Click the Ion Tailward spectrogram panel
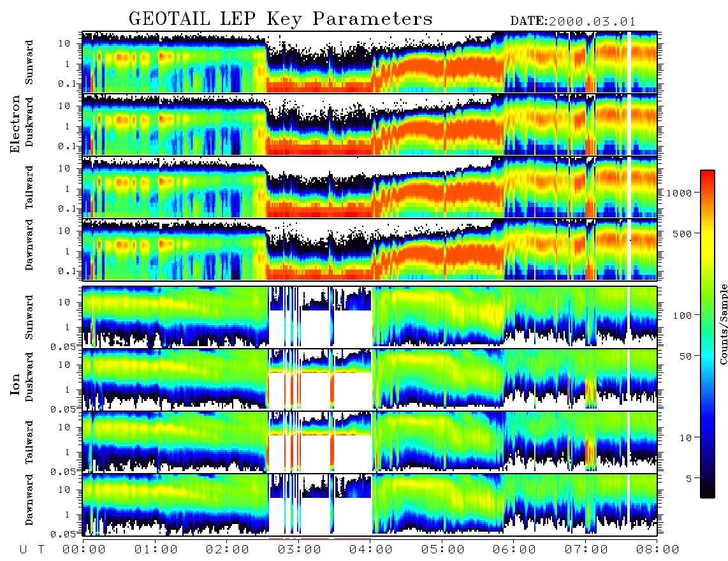Image resolution: width=728 pixels, height=561 pixels. [x=370, y=442]
